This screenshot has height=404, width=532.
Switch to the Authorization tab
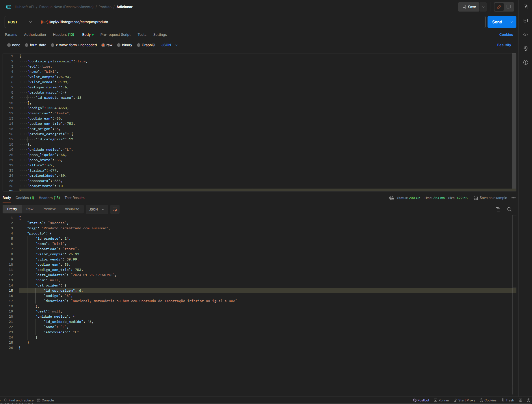35,35
